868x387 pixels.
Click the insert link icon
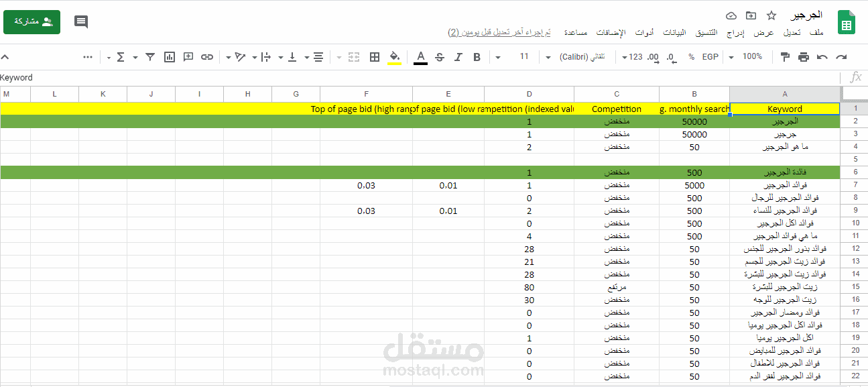click(207, 57)
